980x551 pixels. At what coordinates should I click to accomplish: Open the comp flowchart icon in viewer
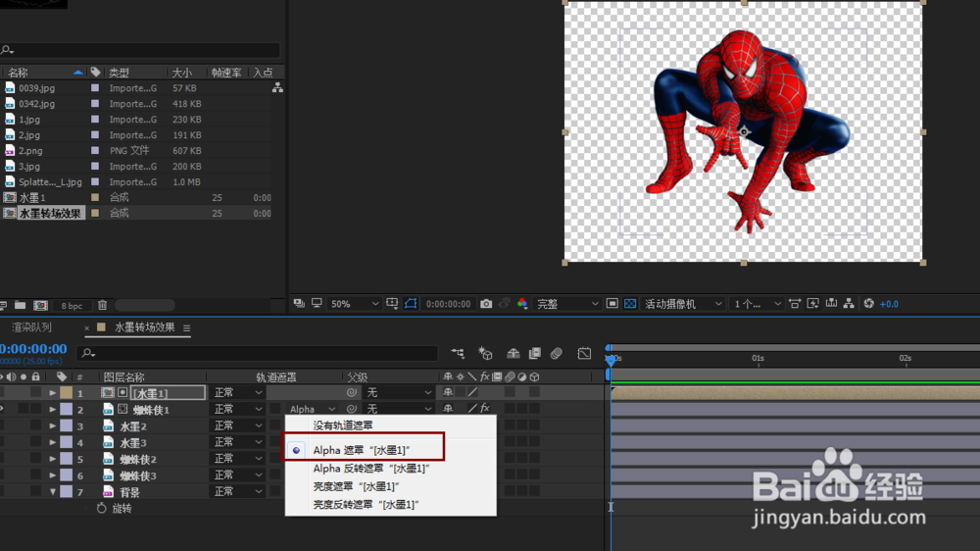point(849,304)
